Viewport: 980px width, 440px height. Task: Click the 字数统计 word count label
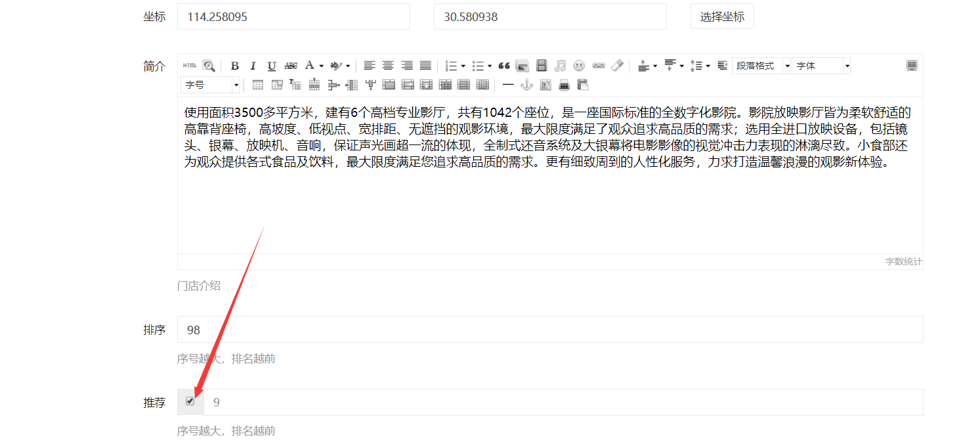[903, 261]
